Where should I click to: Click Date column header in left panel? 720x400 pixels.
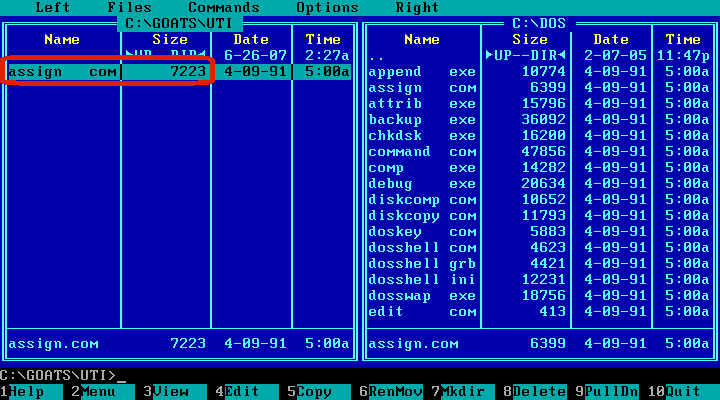[x=251, y=39]
